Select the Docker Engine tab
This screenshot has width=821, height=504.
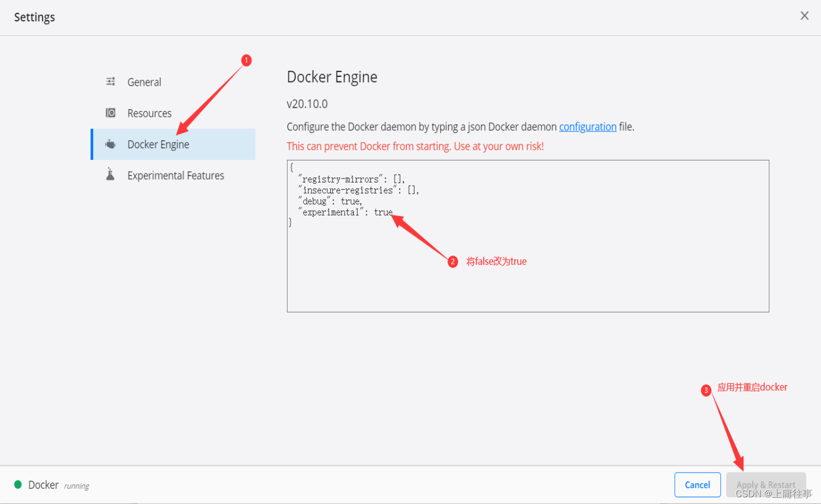(173, 144)
